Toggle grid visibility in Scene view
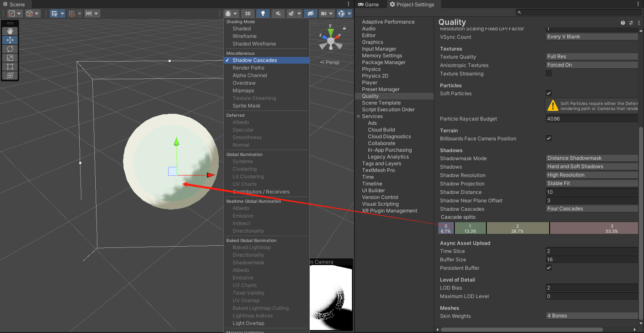The image size is (644, 333). tap(54, 13)
